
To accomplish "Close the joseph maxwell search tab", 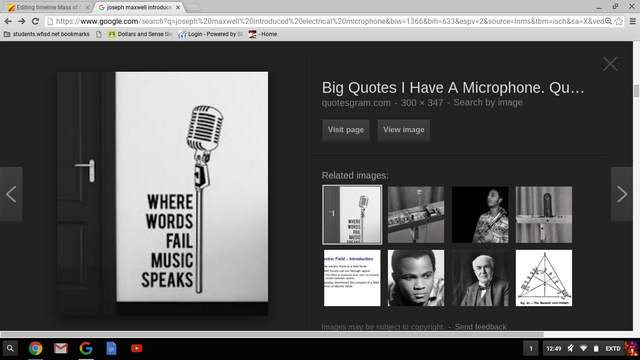I will click(178, 7).
